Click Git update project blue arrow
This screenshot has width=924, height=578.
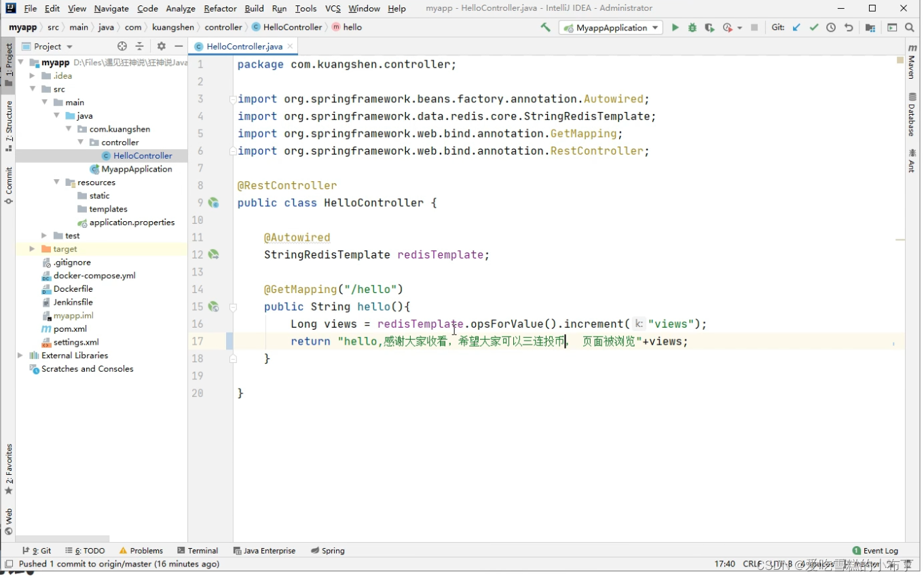[797, 28]
